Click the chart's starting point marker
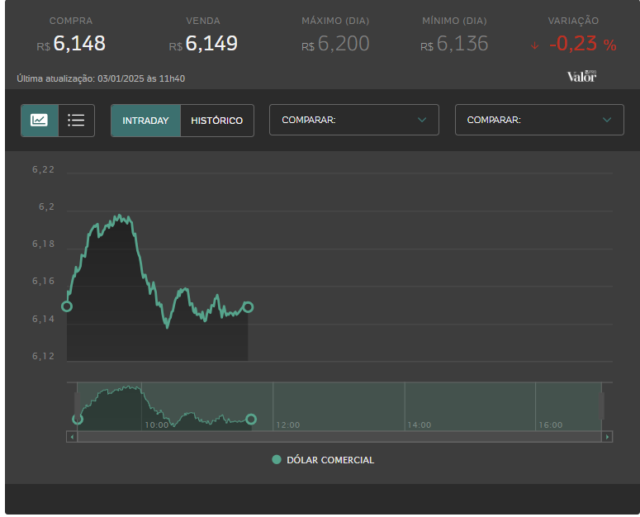 click(67, 306)
